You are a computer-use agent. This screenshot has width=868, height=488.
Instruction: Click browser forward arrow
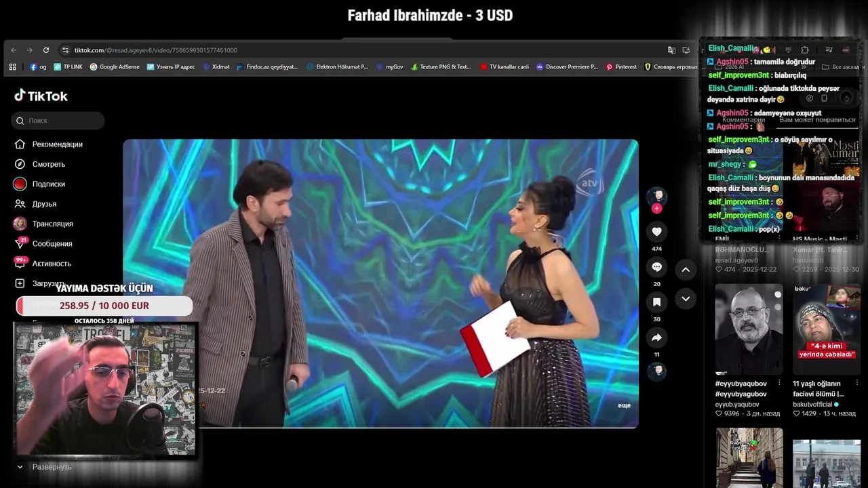click(x=30, y=50)
